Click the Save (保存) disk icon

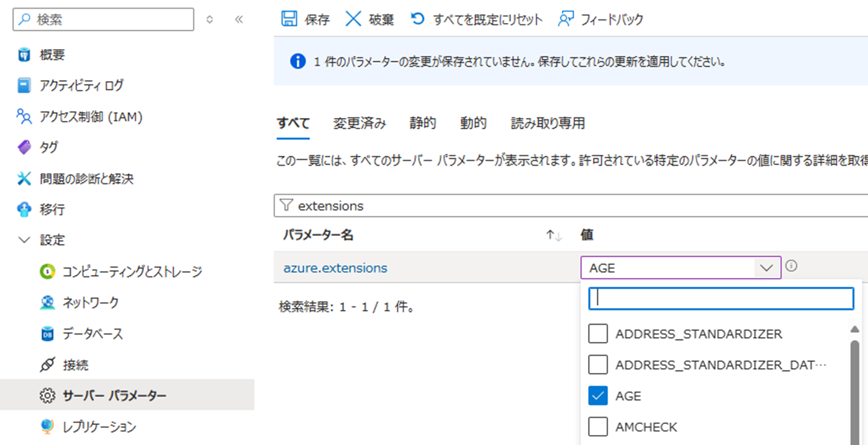pyautogui.click(x=289, y=19)
